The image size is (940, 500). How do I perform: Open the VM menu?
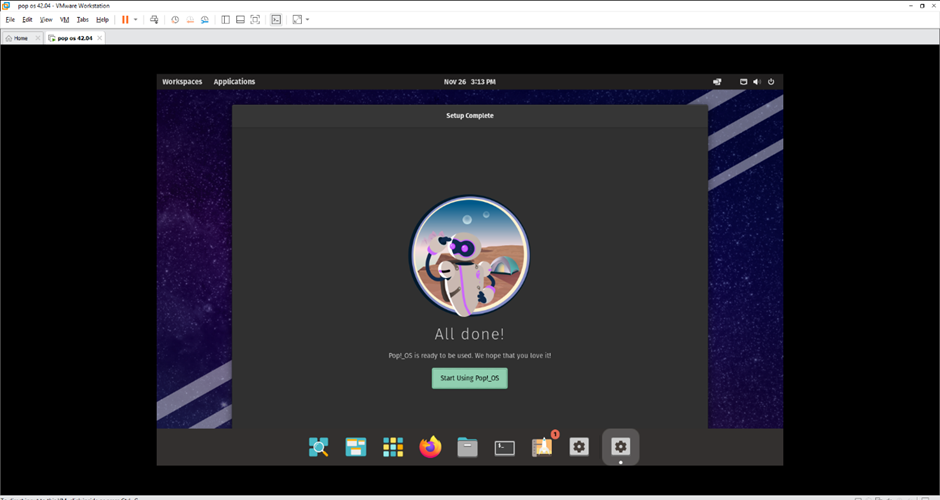[65, 20]
